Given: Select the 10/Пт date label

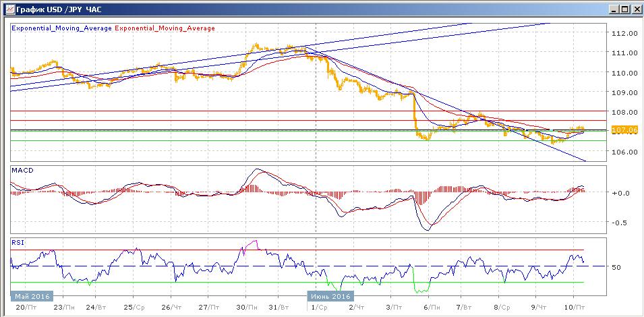Looking at the screenshot, I should [x=576, y=307].
